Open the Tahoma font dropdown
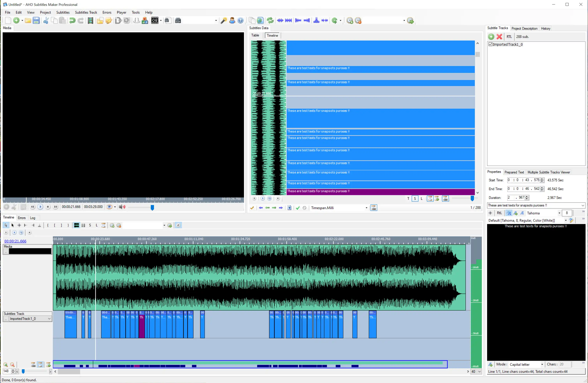The width and height of the screenshot is (588, 383). (x=559, y=213)
